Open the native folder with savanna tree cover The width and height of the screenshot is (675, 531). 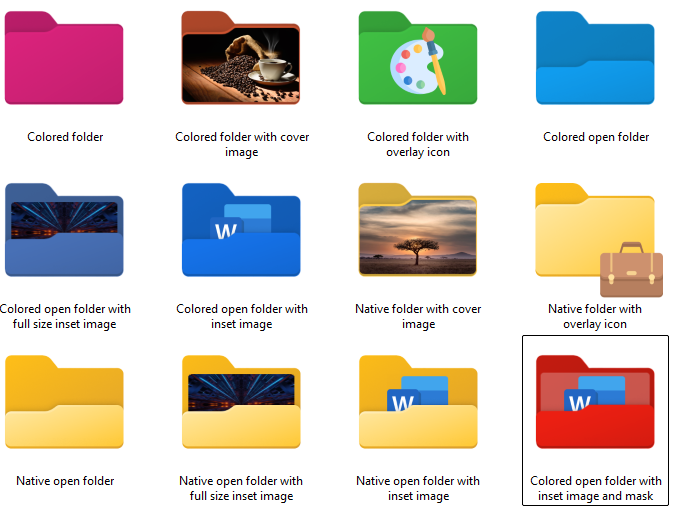click(418, 231)
